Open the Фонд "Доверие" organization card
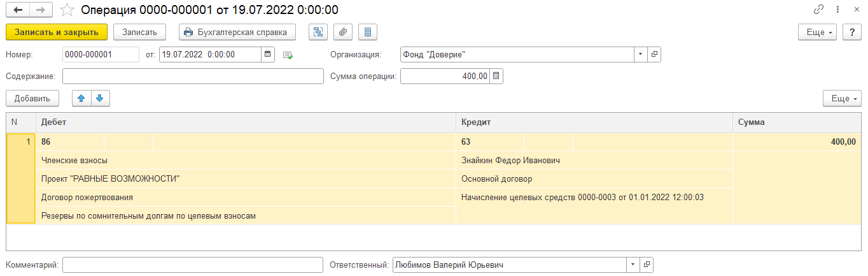 (654, 55)
